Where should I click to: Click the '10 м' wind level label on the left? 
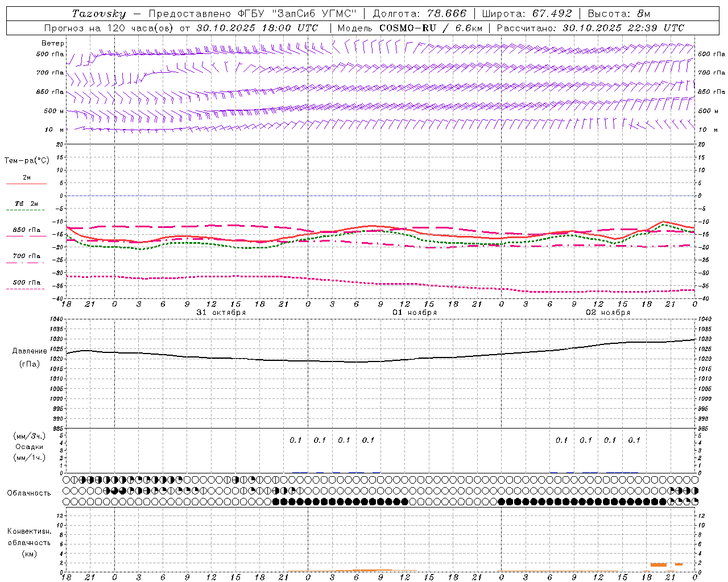click(x=54, y=130)
